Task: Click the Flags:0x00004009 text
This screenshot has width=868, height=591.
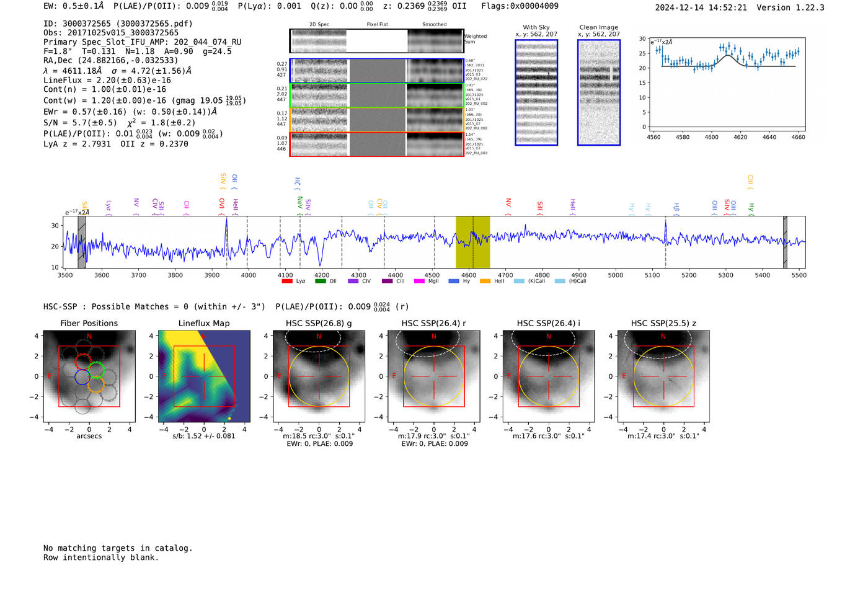Action: [x=520, y=6]
